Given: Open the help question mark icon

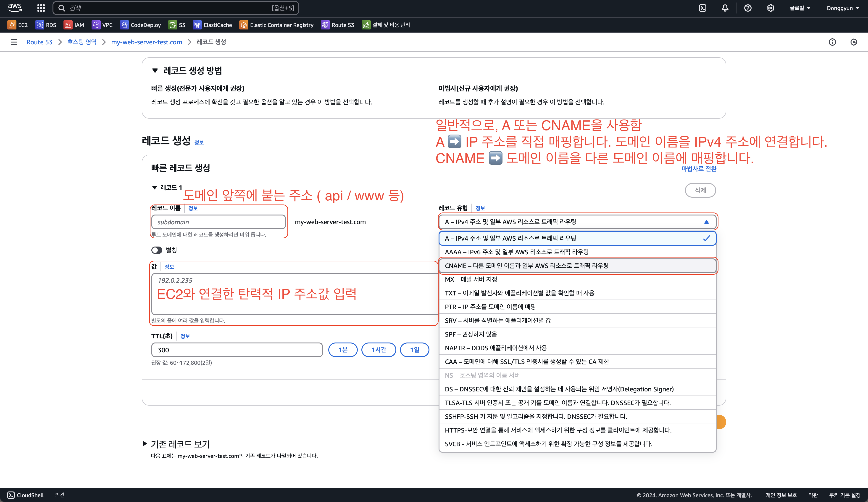Looking at the screenshot, I should point(748,8).
